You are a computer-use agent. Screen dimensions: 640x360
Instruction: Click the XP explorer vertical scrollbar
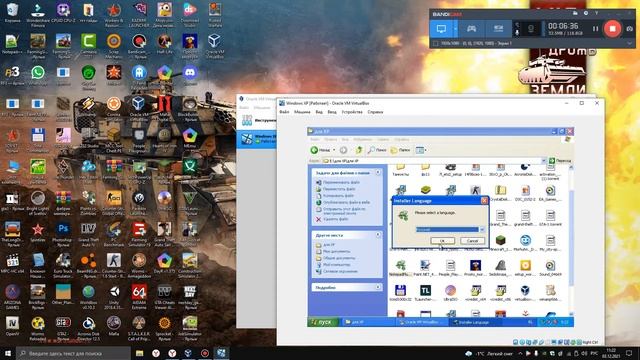[571, 240]
